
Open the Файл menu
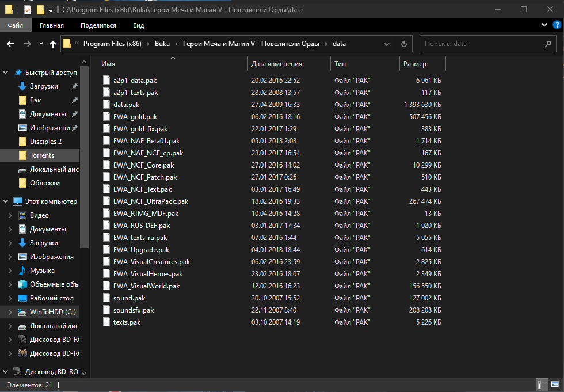tap(16, 25)
